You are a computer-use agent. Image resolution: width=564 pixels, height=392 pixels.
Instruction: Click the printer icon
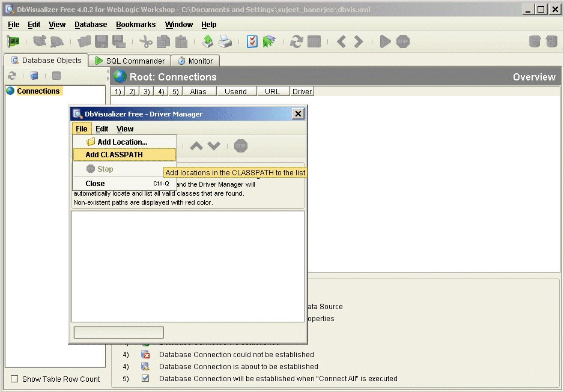225,41
